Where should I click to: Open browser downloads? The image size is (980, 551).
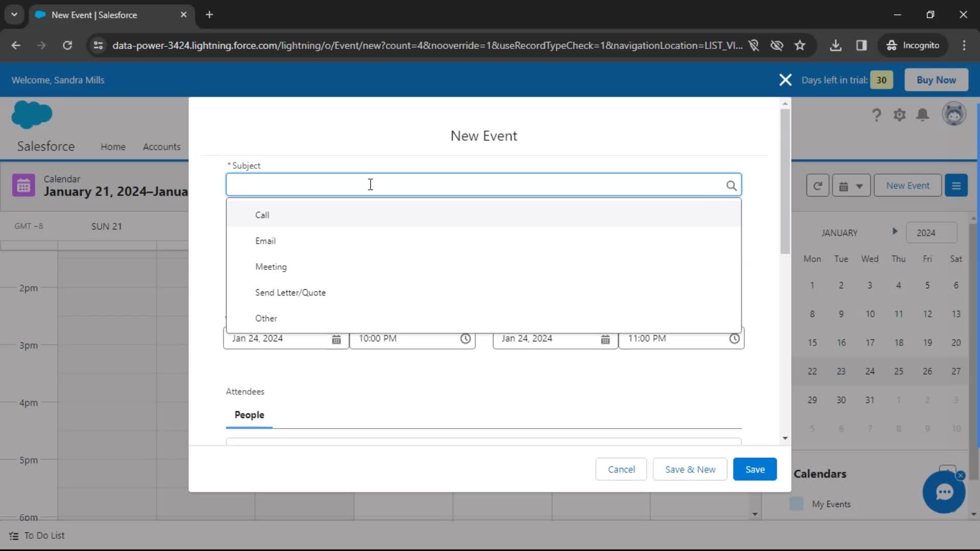click(x=836, y=45)
